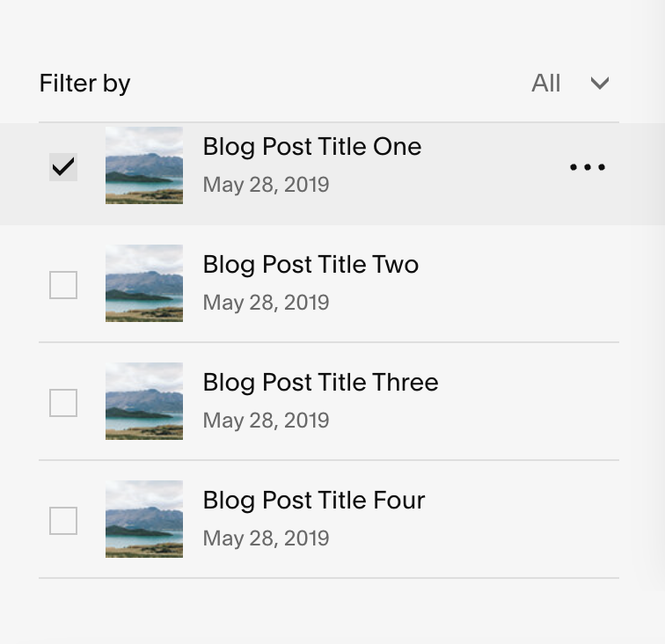Screen dimensions: 665x644
Task: Click the date under Blog Post Title Four
Action: pos(266,538)
